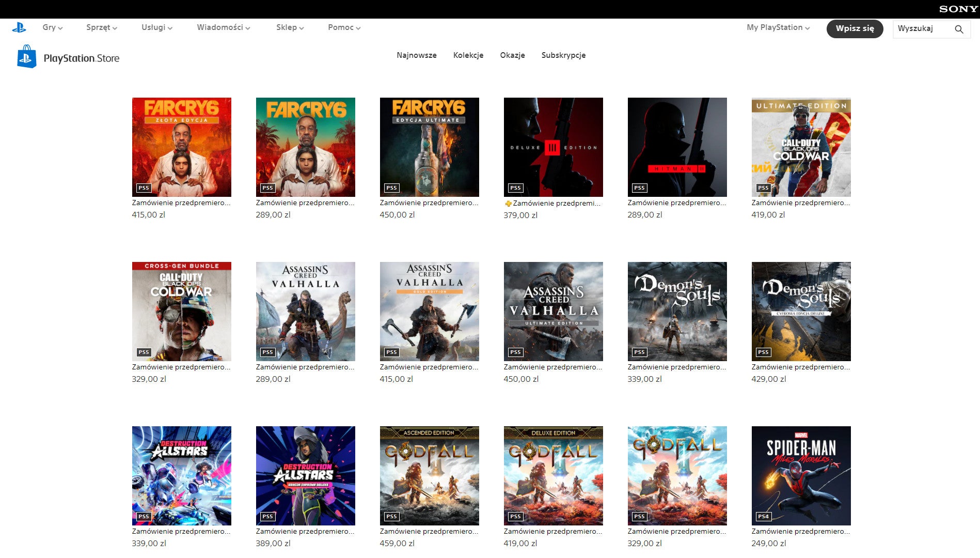Open the Subskrypcje tab
Image resolution: width=980 pixels, height=558 pixels.
point(563,55)
